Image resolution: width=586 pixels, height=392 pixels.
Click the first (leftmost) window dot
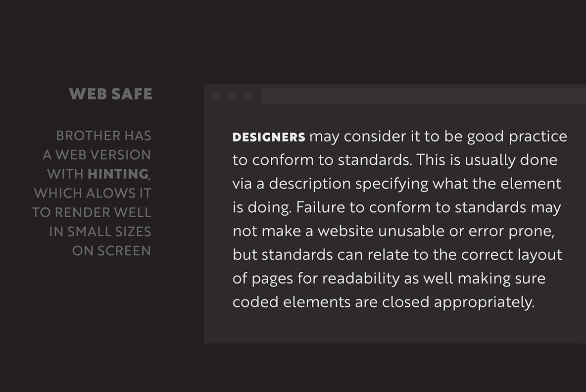tap(215, 97)
